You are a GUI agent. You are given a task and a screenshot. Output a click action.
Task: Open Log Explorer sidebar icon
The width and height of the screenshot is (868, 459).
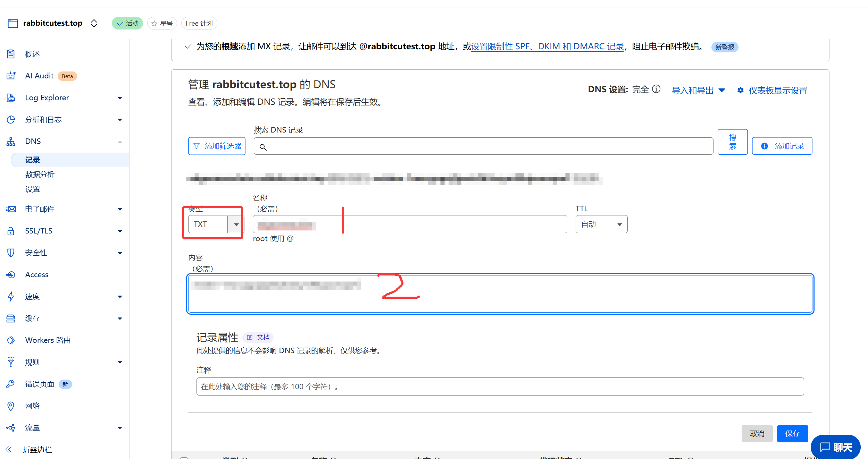tap(11, 98)
